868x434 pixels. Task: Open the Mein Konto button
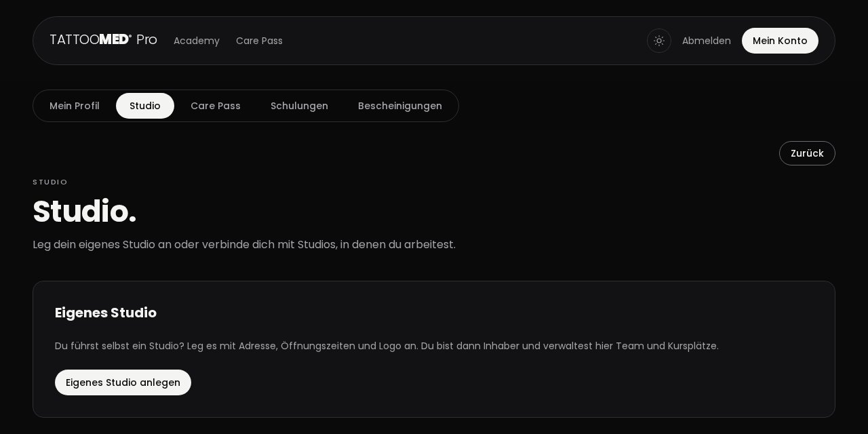coord(780,41)
